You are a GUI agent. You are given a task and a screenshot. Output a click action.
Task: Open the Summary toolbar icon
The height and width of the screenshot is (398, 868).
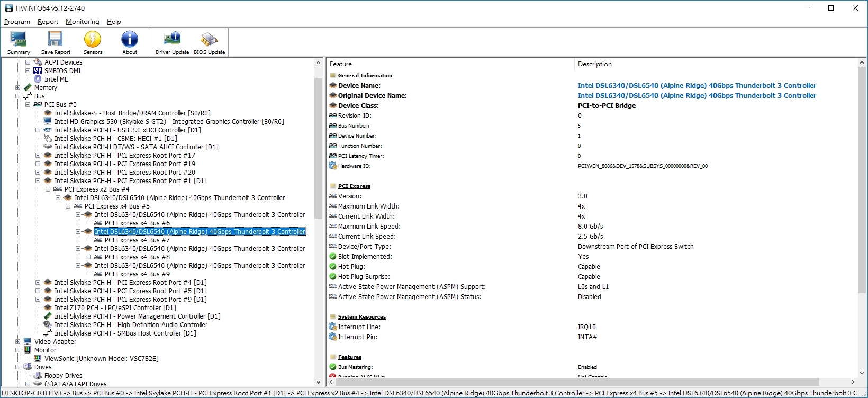pyautogui.click(x=19, y=42)
